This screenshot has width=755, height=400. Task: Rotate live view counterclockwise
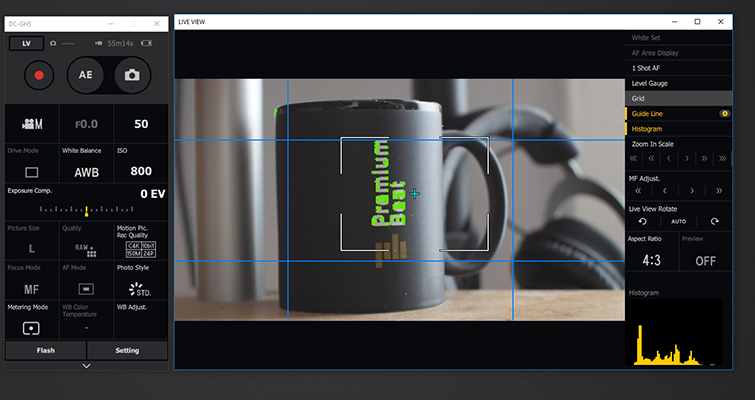pyautogui.click(x=643, y=221)
